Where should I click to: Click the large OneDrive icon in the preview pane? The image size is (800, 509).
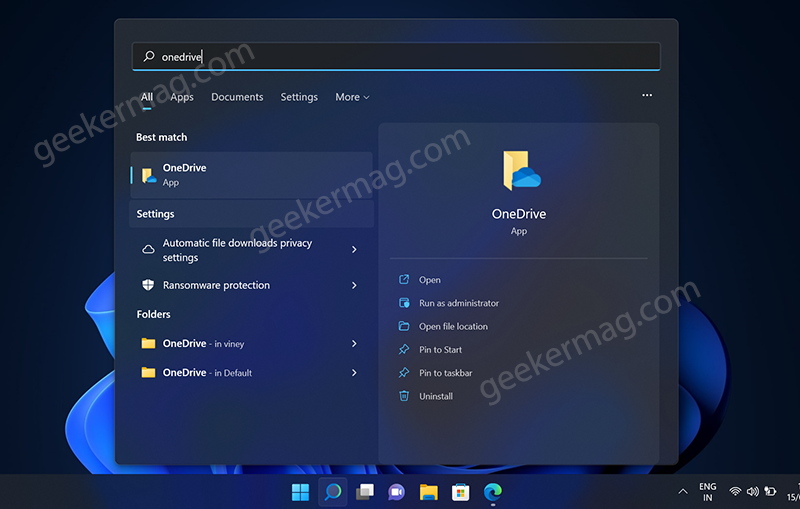pos(521,170)
